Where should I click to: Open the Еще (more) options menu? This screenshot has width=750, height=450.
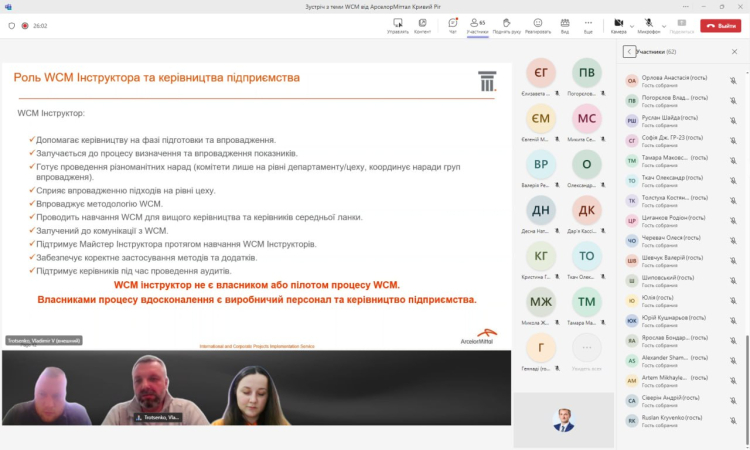click(x=588, y=24)
